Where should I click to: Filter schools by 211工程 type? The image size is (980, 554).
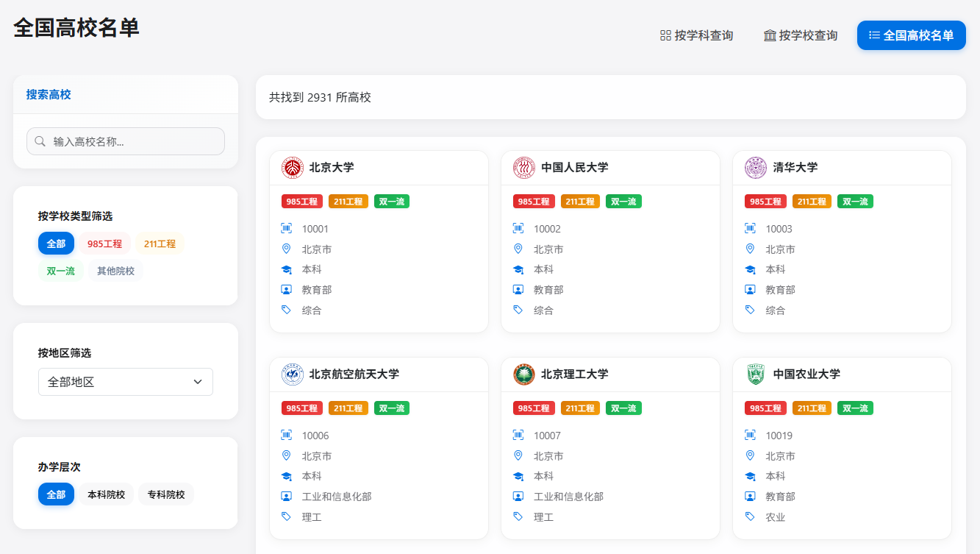(x=160, y=244)
